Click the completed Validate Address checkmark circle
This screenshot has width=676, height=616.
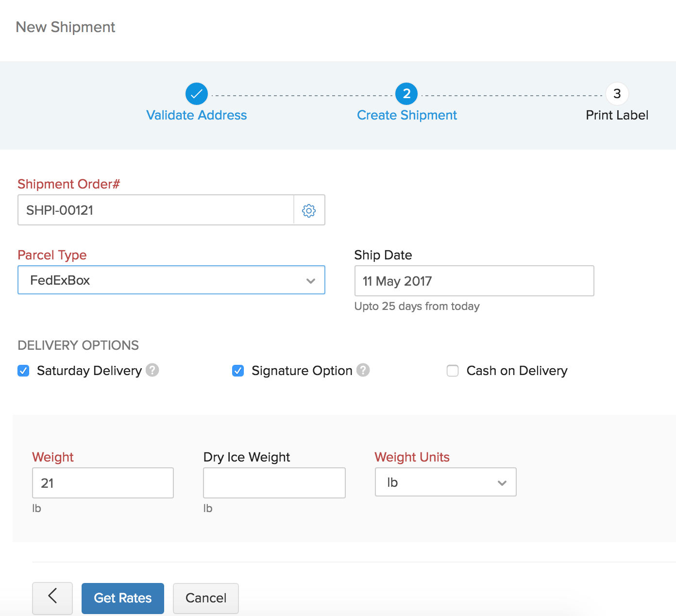197,94
